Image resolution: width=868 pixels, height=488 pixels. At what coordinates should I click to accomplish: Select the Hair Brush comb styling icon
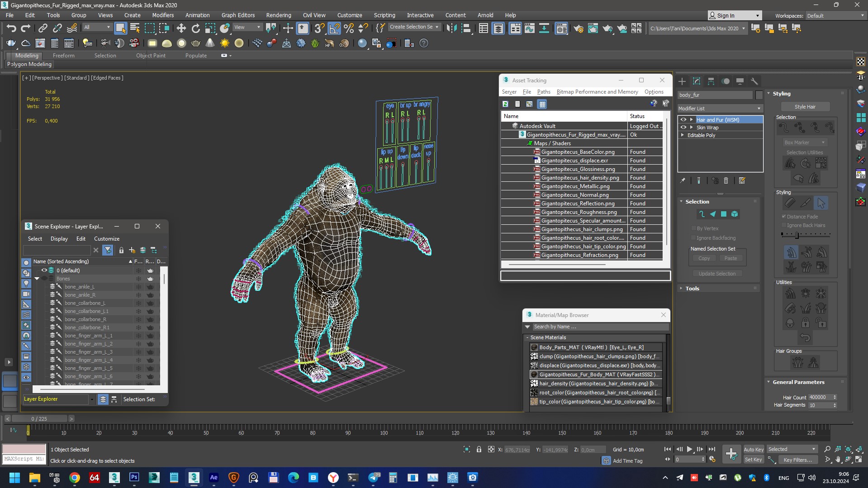point(790,203)
